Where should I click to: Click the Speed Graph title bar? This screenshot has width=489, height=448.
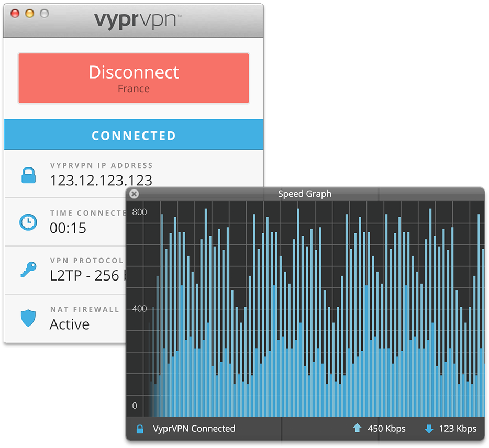(305, 194)
